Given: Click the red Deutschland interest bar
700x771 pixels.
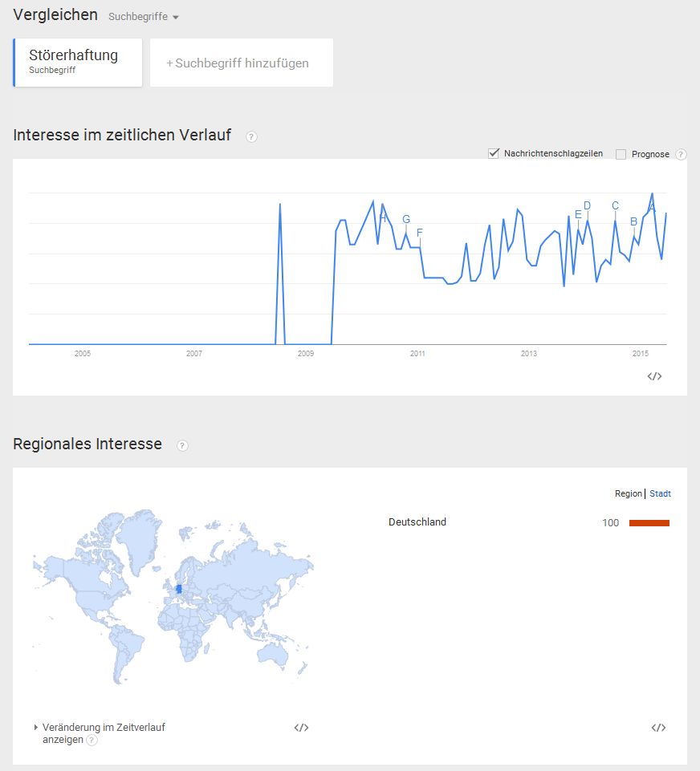Looking at the screenshot, I should (649, 522).
